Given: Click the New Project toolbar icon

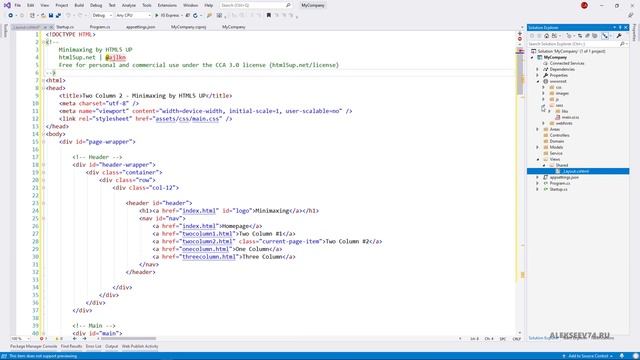Looking at the screenshot, I should [x=32, y=16].
